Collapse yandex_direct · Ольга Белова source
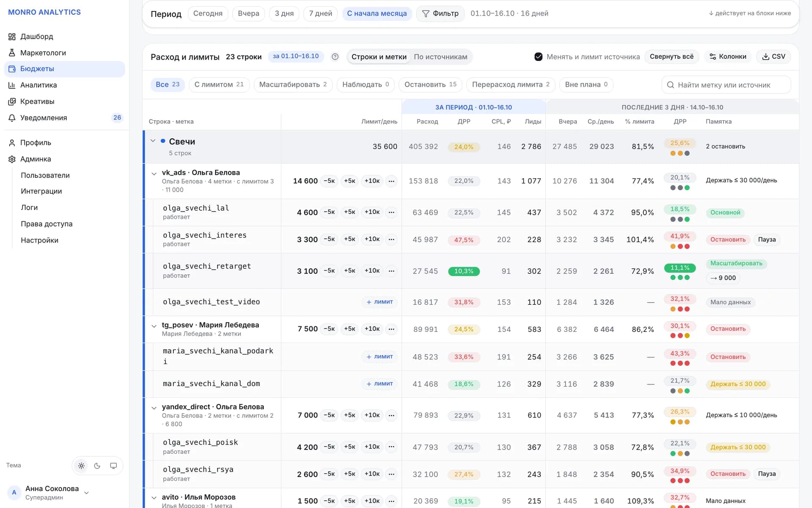The height and width of the screenshot is (508, 812). (154, 408)
